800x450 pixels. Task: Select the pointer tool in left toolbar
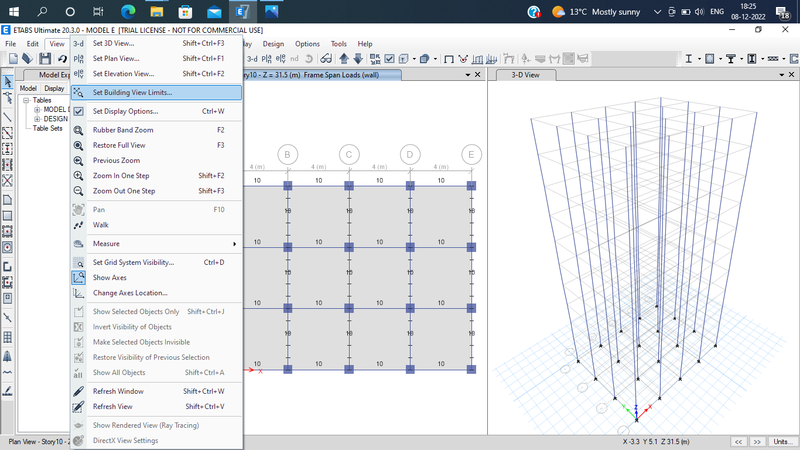coord(8,81)
